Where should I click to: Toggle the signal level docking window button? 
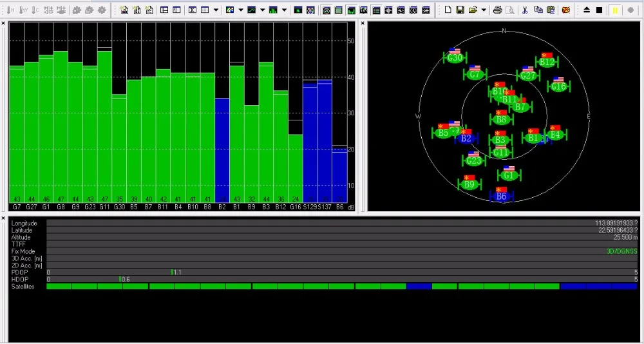[351, 10]
